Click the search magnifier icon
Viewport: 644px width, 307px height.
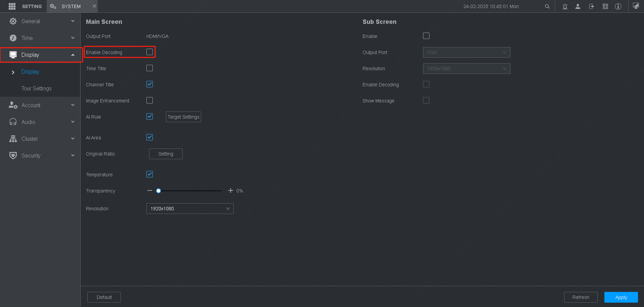point(547,6)
